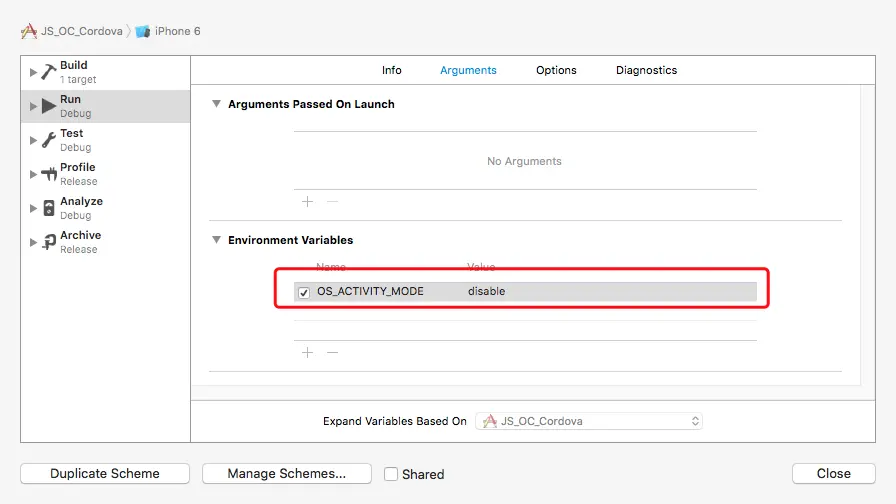Click the Test wrench icon
Viewport: 896px width, 504px height.
coord(49,140)
